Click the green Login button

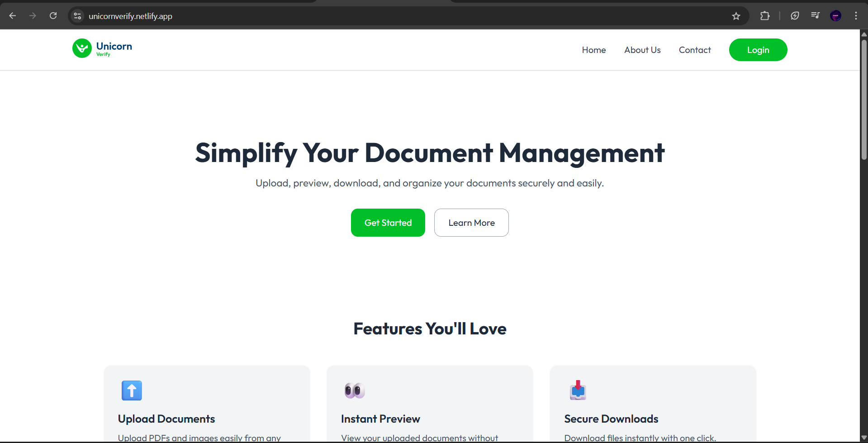(758, 50)
